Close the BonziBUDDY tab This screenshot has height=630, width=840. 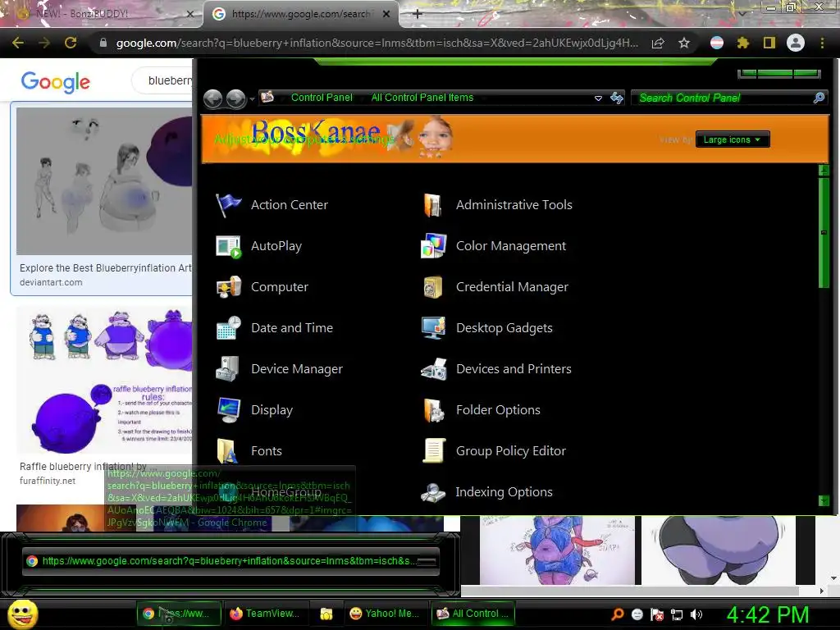[189, 14]
